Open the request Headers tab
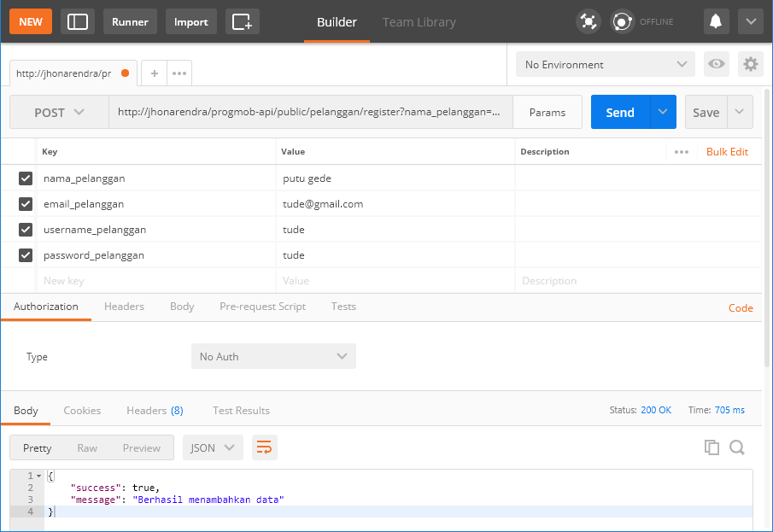Image resolution: width=773 pixels, height=532 pixels. [124, 307]
